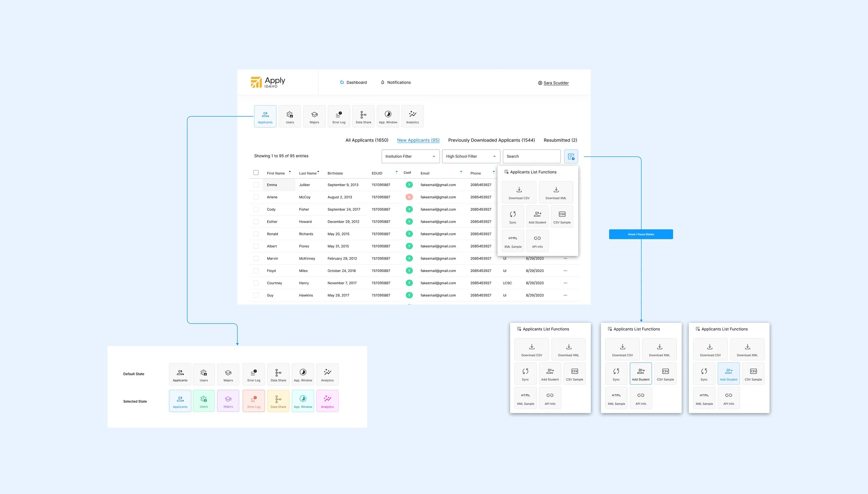Click the blue Hover / Focus States button
The height and width of the screenshot is (494, 868).
pos(641,234)
